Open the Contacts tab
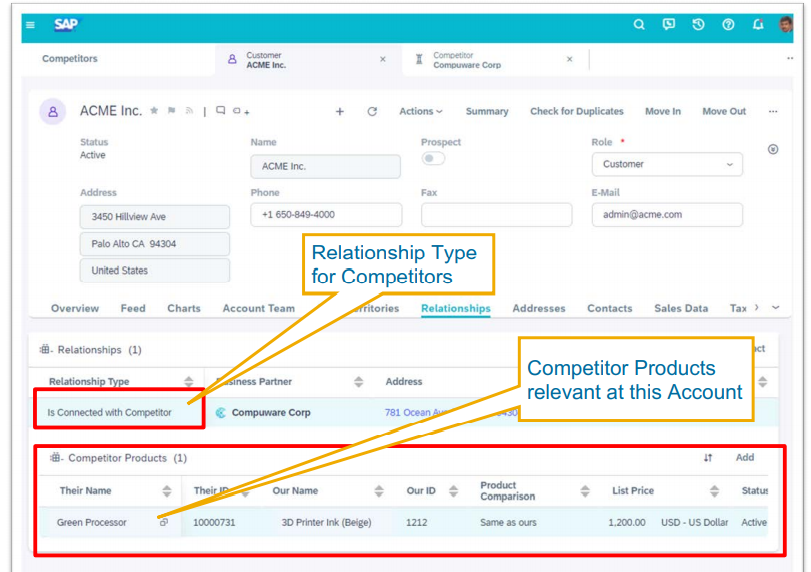 (x=609, y=308)
